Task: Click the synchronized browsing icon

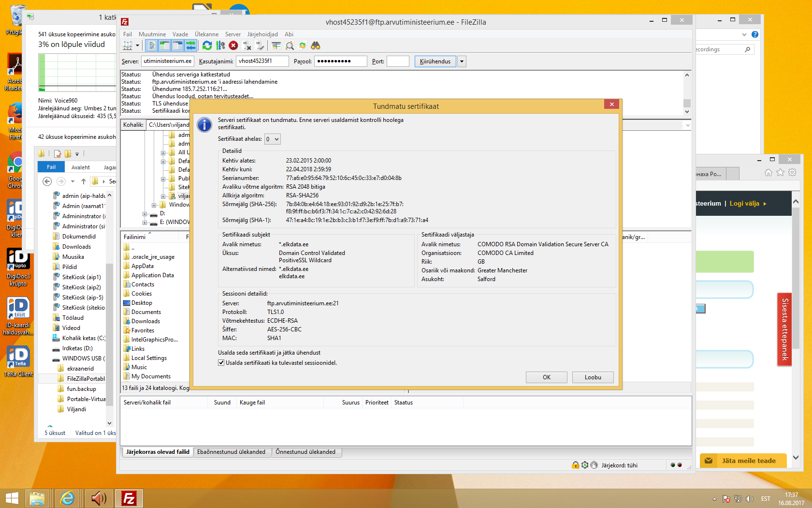Action: pos(303,45)
